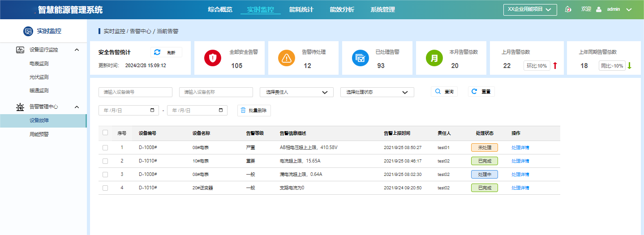The image size is (644, 235).
Task: Click the trash icon on the 批量删除 button
Action: pos(243,110)
